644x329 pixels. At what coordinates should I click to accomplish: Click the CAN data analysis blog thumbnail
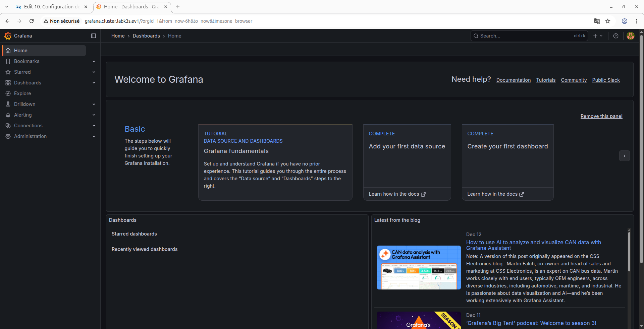point(419,267)
